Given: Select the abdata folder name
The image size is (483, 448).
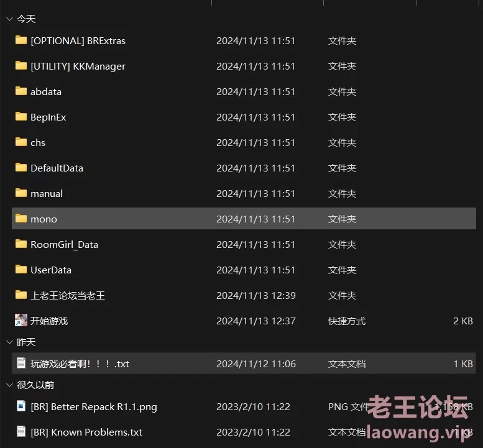Looking at the screenshot, I should click(46, 92).
